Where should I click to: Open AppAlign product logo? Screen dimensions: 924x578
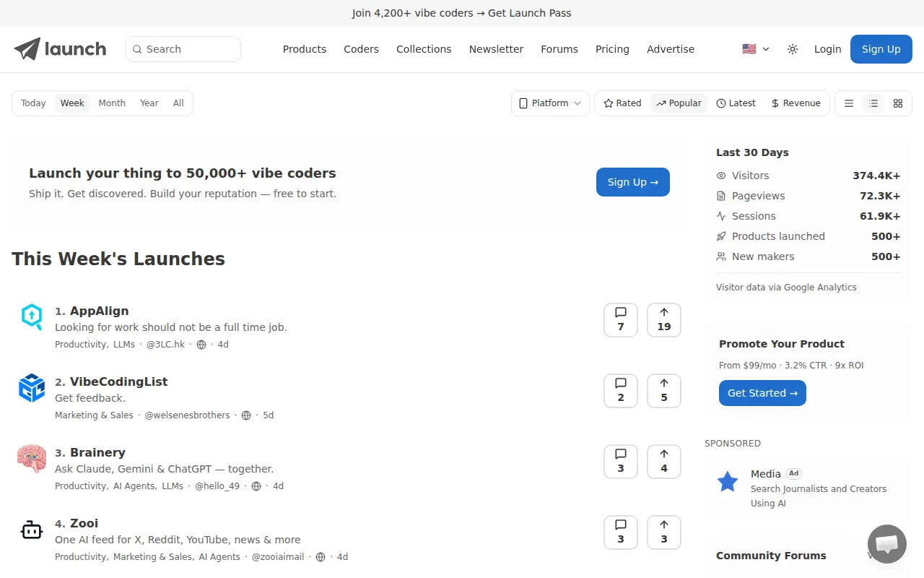32,316
